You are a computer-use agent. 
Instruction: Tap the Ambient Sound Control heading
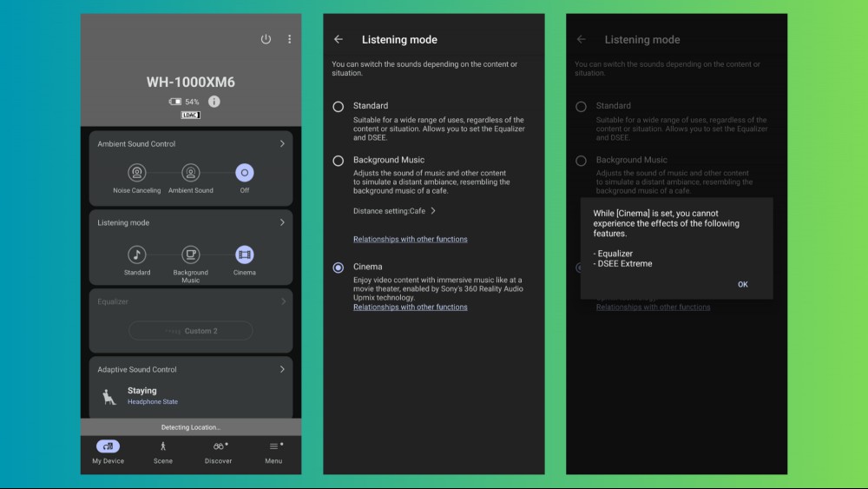(136, 143)
